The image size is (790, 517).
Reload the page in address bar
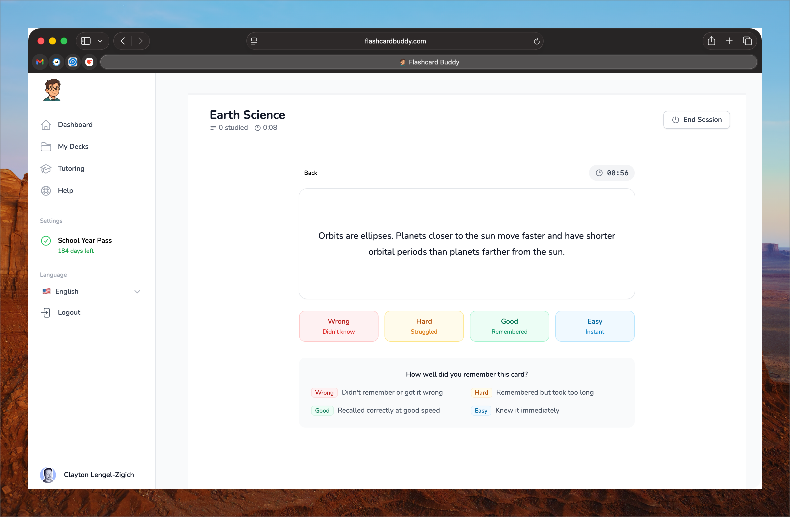537,41
